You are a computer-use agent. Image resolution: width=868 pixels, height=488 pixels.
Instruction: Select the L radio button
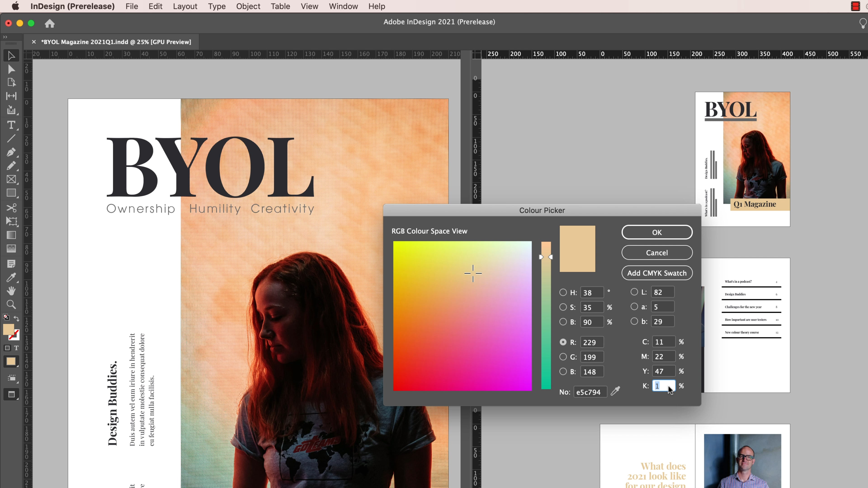tap(634, 292)
